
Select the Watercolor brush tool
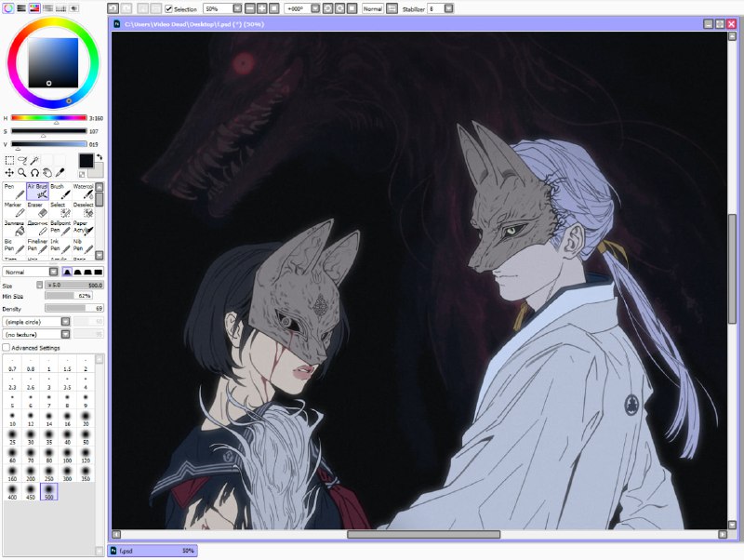pos(84,192)
